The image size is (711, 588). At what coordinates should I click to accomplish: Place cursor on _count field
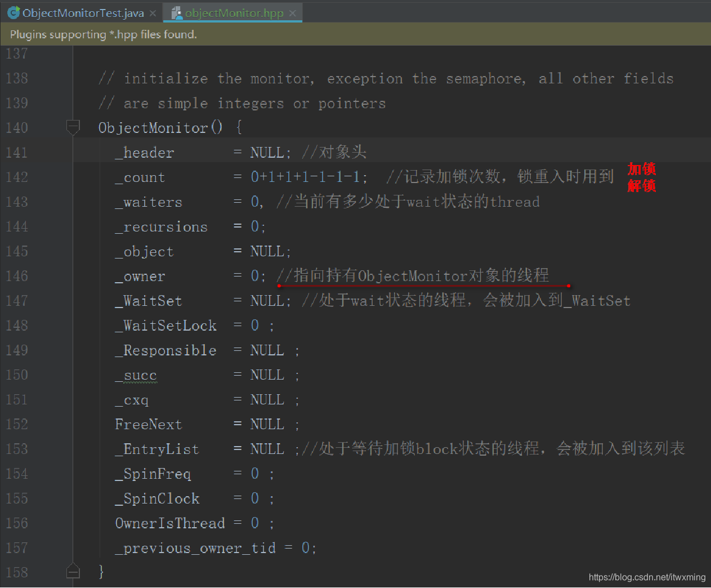140,177
